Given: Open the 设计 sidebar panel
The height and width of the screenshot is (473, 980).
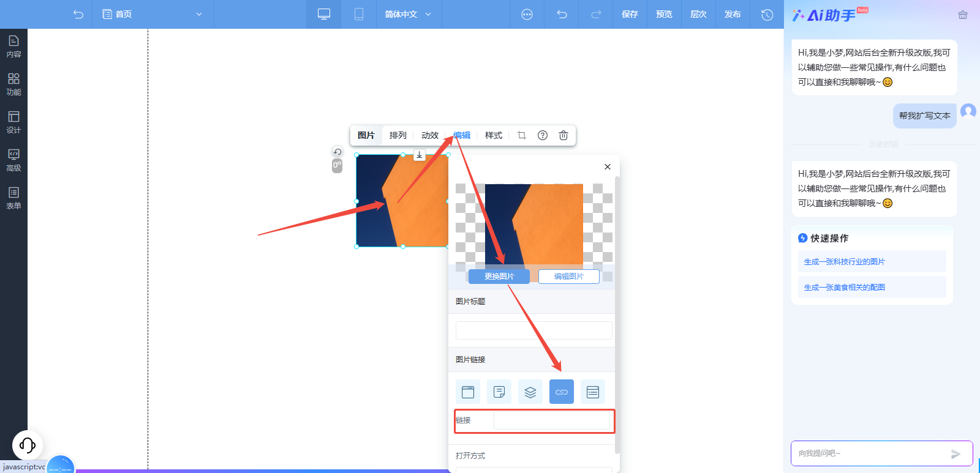Looking at the screenshot, I should [x=13, y=122].
